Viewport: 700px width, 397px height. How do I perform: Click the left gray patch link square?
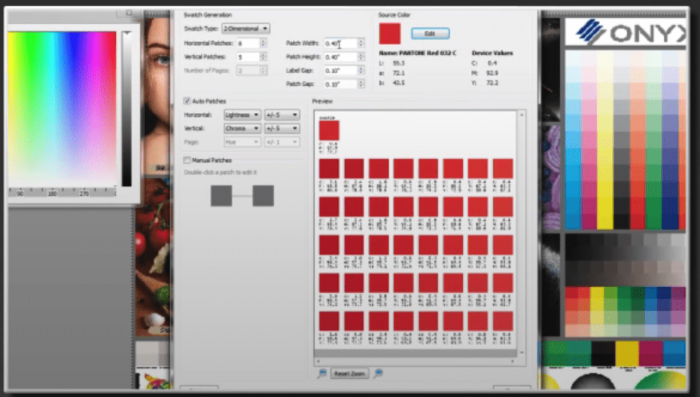coord(221,196)
